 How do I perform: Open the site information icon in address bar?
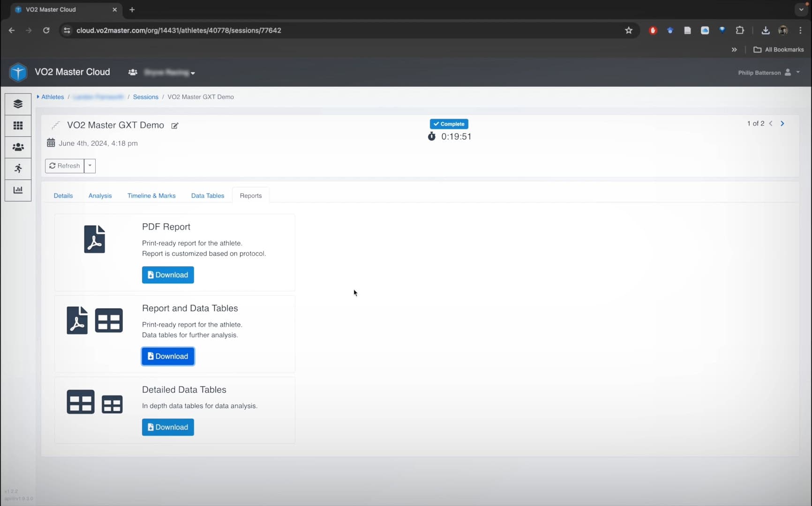[67, 30]
